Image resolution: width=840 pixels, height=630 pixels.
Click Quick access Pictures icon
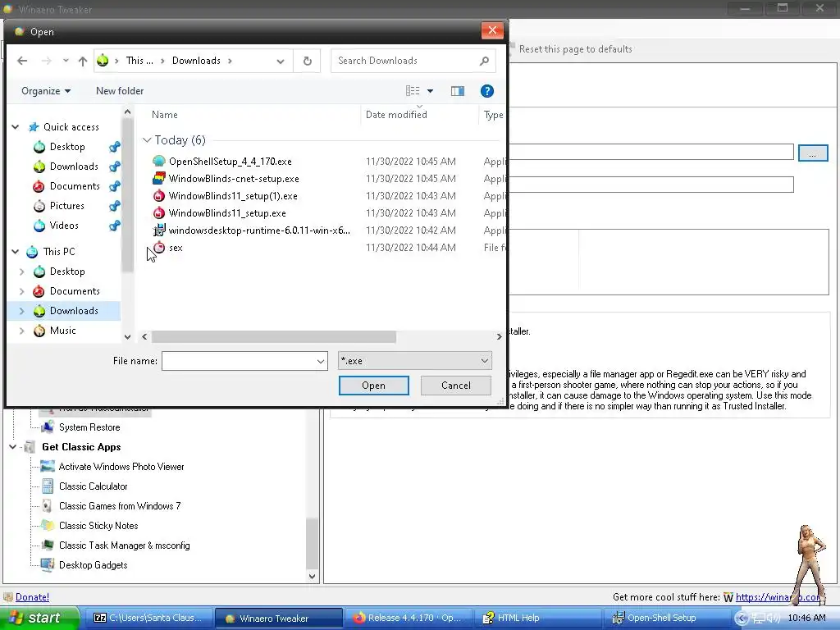39,206
